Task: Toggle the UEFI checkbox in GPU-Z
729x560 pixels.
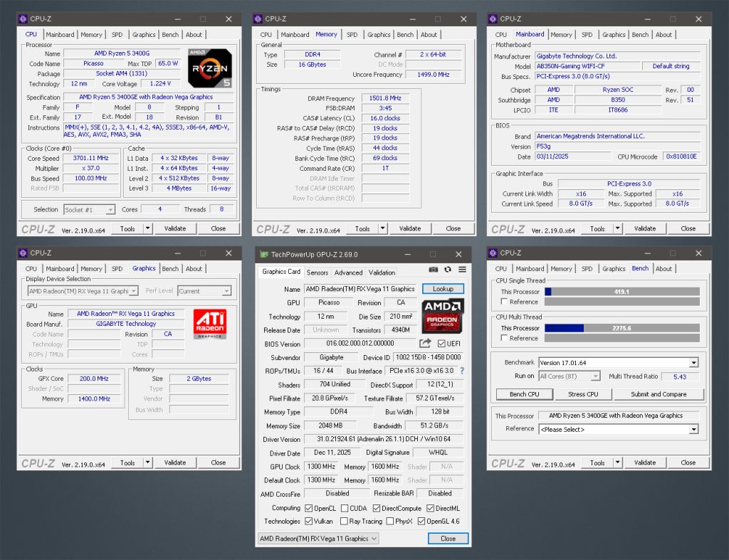Action: (441, 344)
